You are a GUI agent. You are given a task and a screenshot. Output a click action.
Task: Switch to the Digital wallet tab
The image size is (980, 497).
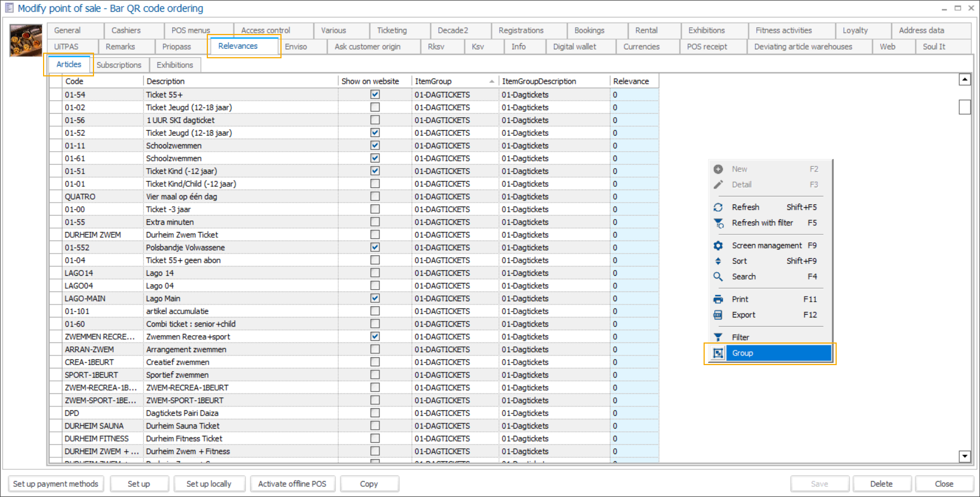click(574, 46)
